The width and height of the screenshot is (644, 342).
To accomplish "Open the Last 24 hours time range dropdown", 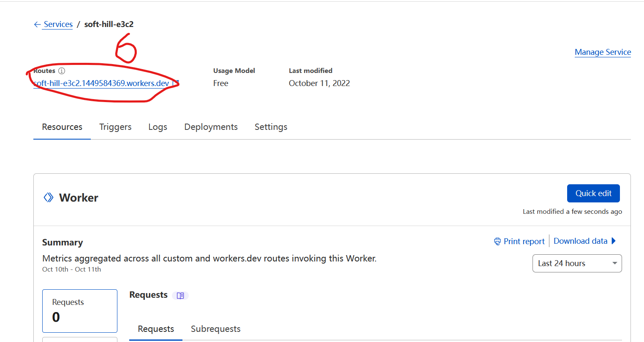I will (x=577, y=263).
